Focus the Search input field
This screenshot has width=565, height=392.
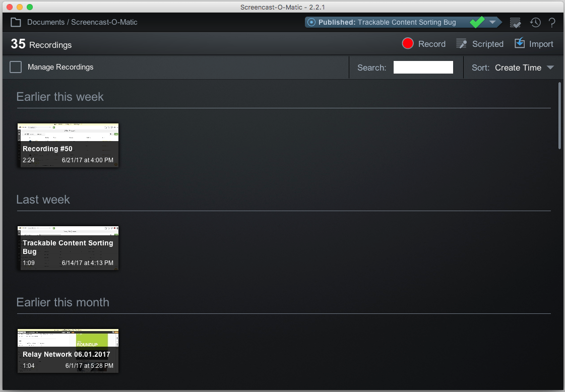click(423, 68)
